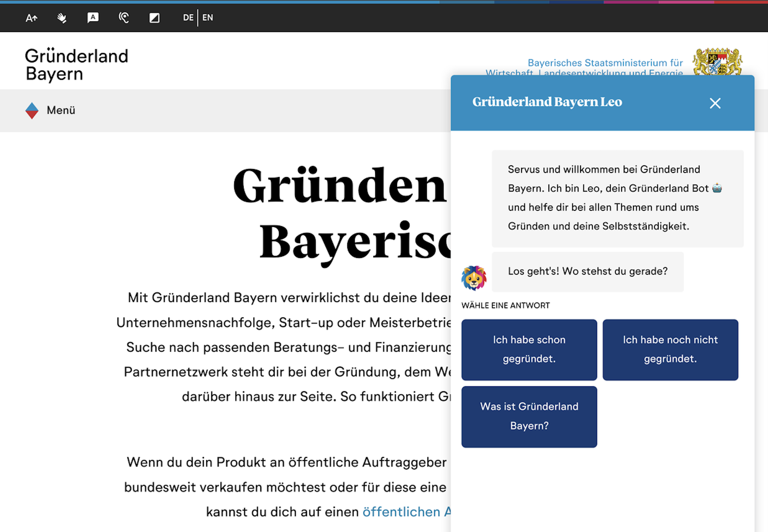768x532 pixels.
Task: Click the increase font size icon
Action: tap(31, 18)
